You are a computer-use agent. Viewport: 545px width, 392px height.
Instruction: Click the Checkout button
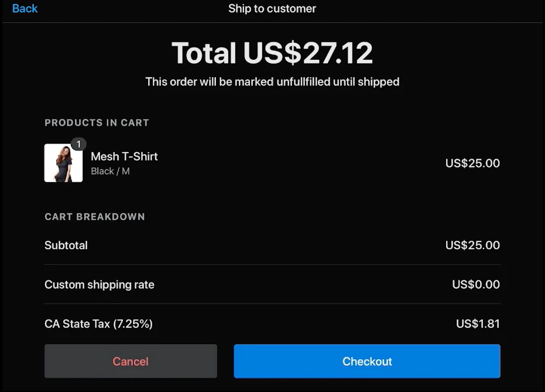[366, 361]
